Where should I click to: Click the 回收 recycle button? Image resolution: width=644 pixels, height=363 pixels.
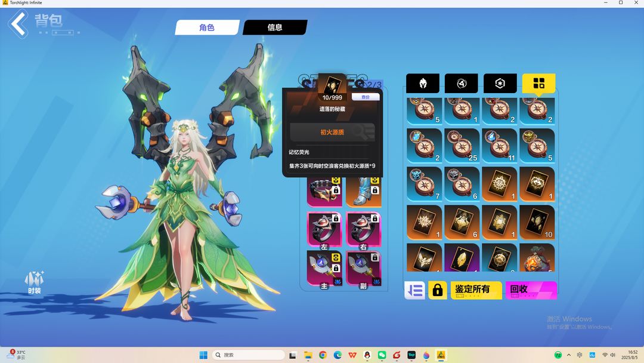[531, 290]
